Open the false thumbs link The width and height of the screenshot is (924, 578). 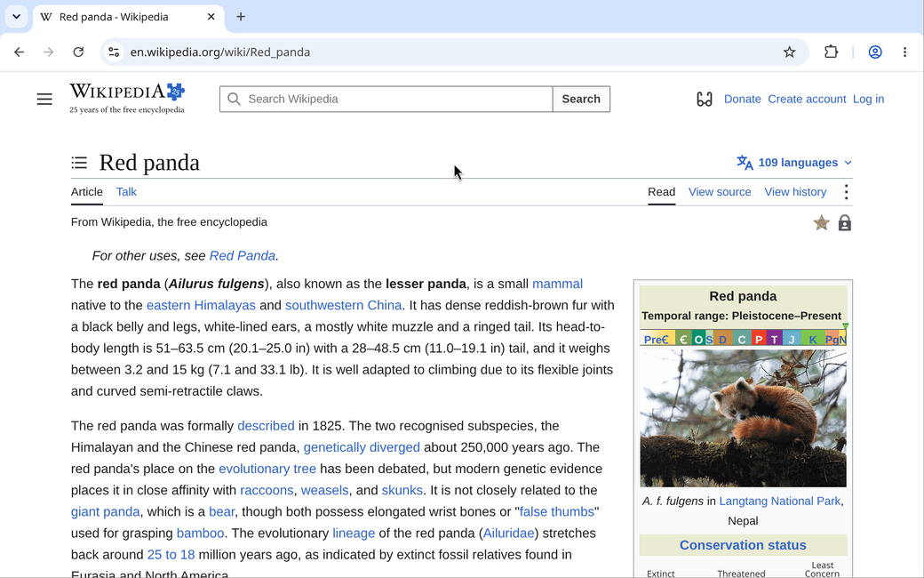tap(557, 512)
